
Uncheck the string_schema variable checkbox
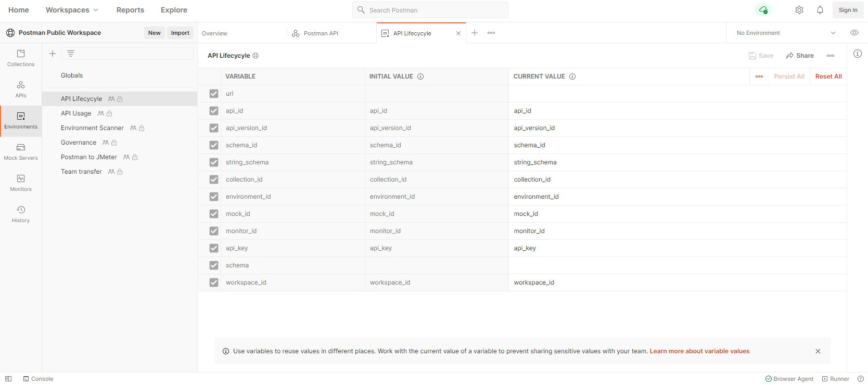point(214,162)
